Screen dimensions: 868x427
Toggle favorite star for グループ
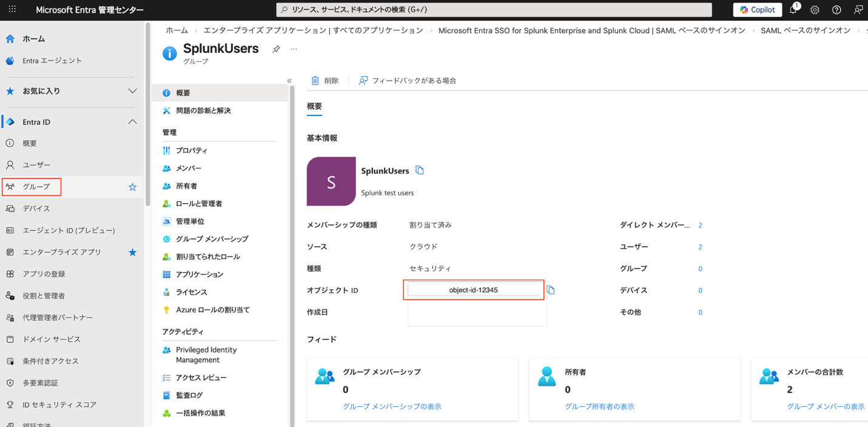point(132,187)
